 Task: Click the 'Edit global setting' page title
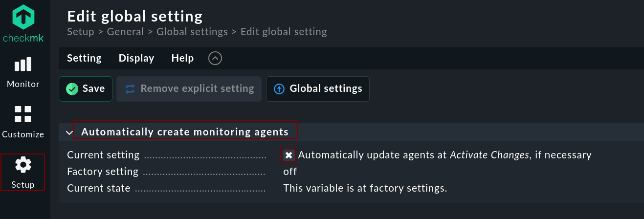pyautogui.click(x=135, y=16)
